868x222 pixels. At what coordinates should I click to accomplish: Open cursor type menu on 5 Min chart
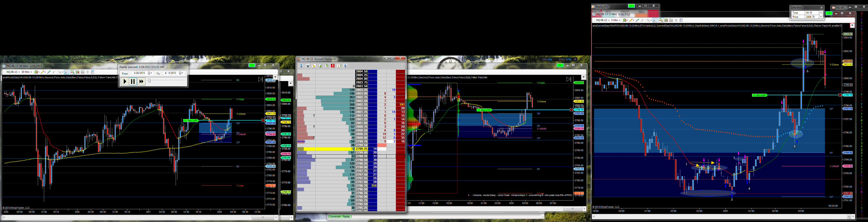click(x=649, y=20)
